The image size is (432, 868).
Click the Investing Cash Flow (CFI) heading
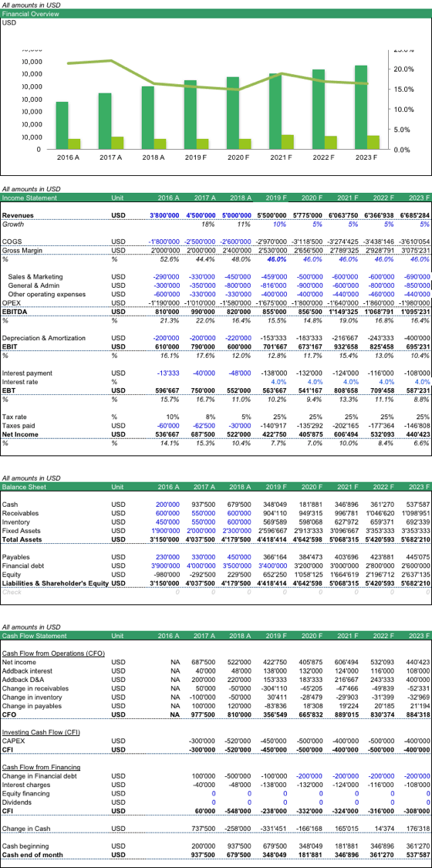pos(42,732)
